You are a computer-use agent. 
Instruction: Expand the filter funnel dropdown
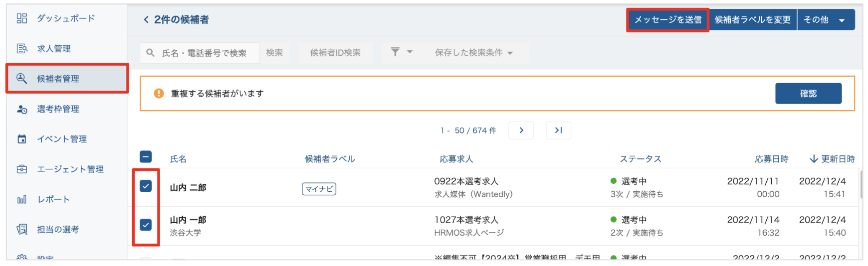(401, 52)
